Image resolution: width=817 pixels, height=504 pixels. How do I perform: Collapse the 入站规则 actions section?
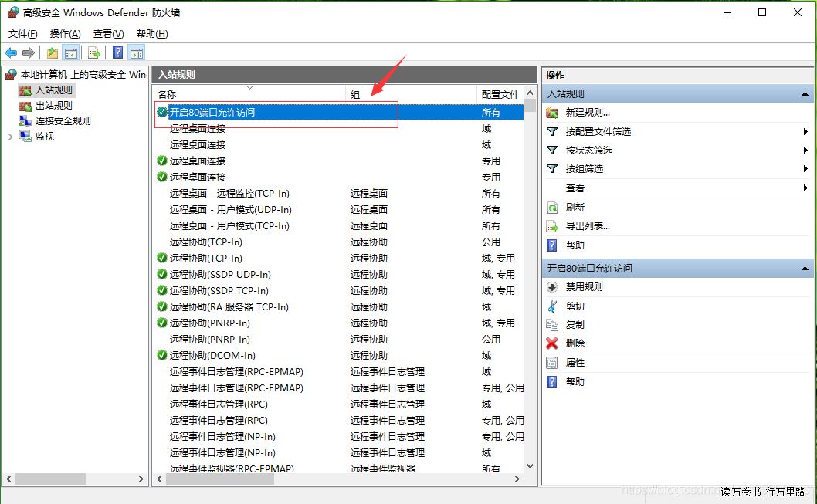[x=805, y=94]
